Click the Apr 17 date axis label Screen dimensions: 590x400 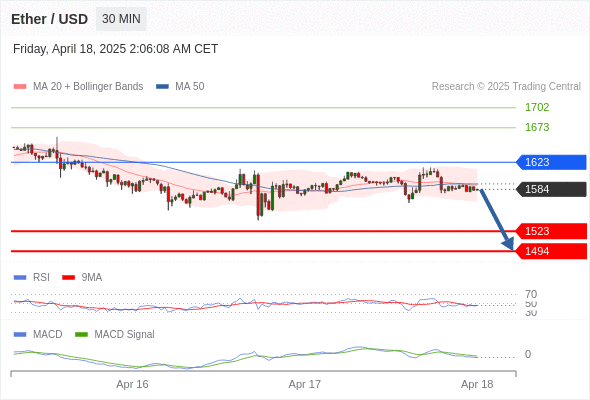point(304,384)
